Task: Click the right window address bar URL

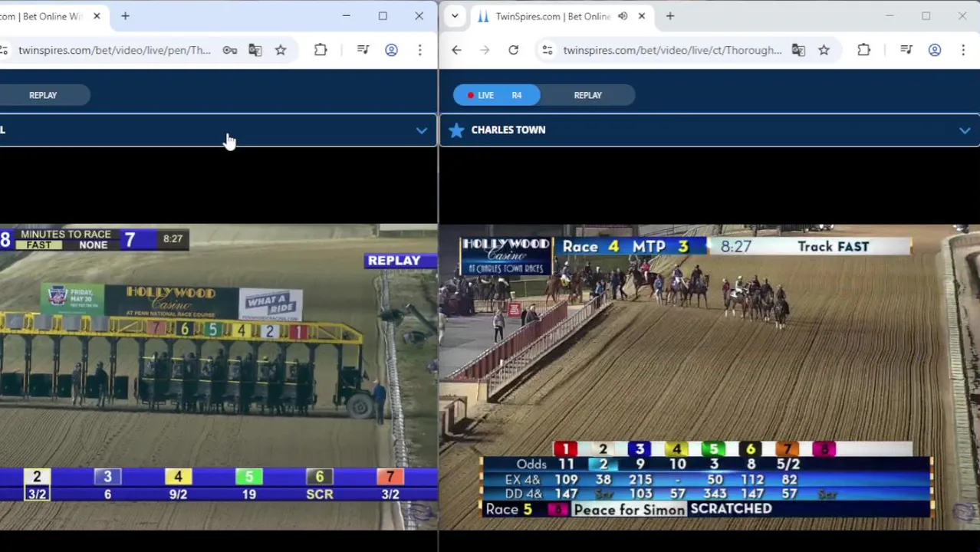Action: (673, 50)
